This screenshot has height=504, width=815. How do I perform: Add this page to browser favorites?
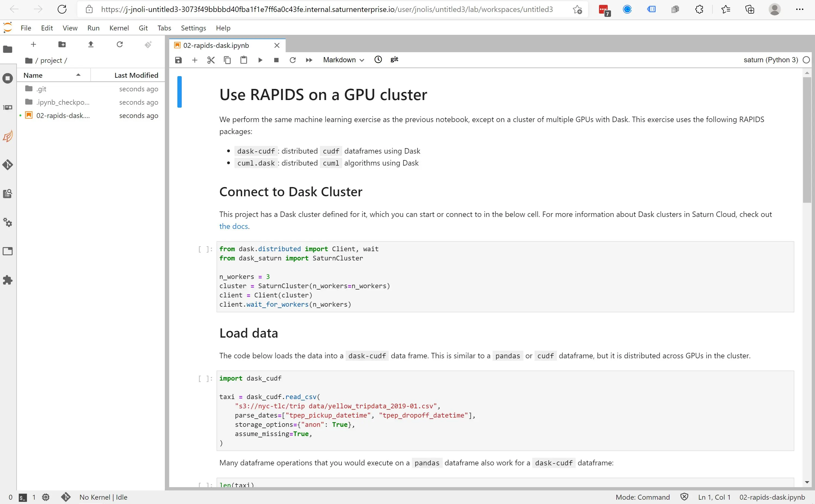[x=577, y=9]
